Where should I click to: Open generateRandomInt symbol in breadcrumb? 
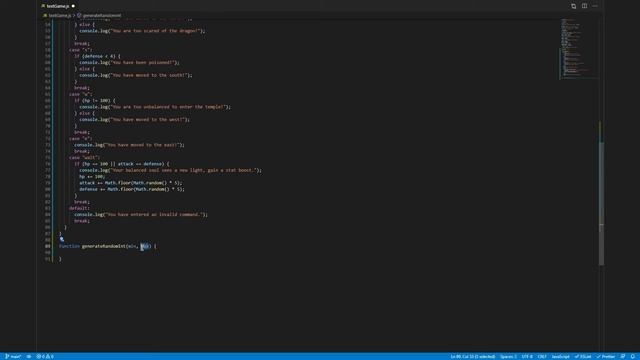pyautogui.click(x=102, y=16)
